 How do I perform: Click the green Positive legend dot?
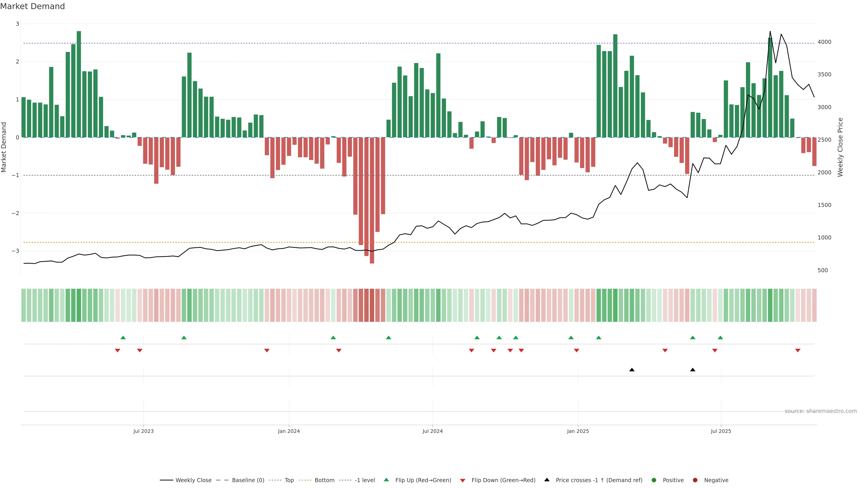(x=654, y=480)
